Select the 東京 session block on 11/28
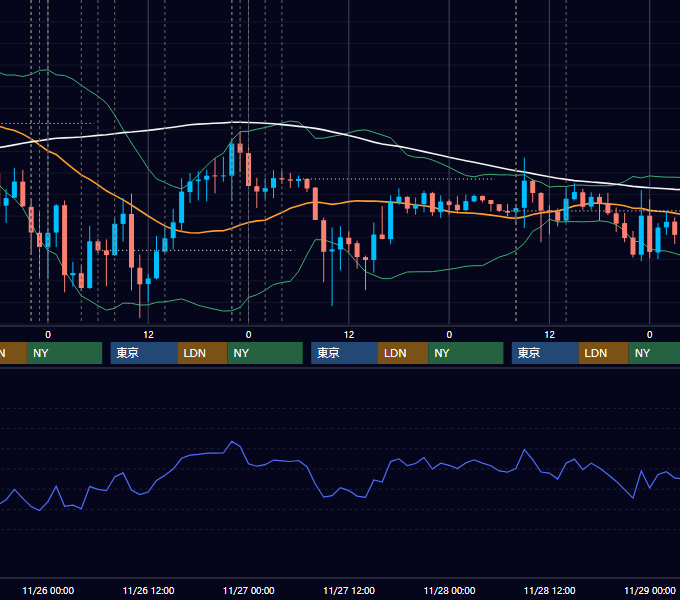Image resolution: width=680 pixels, height=600 pixels. click(x=545, y=353)
